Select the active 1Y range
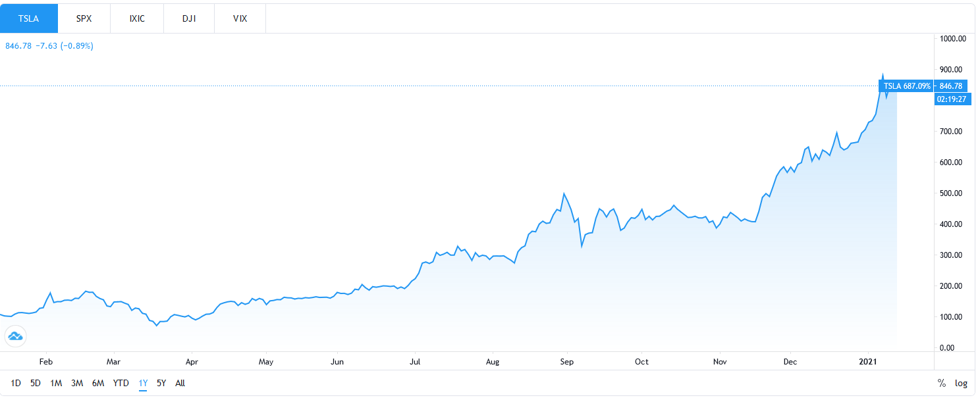This screenshot has width=980, height=400. tap(143, 383)
